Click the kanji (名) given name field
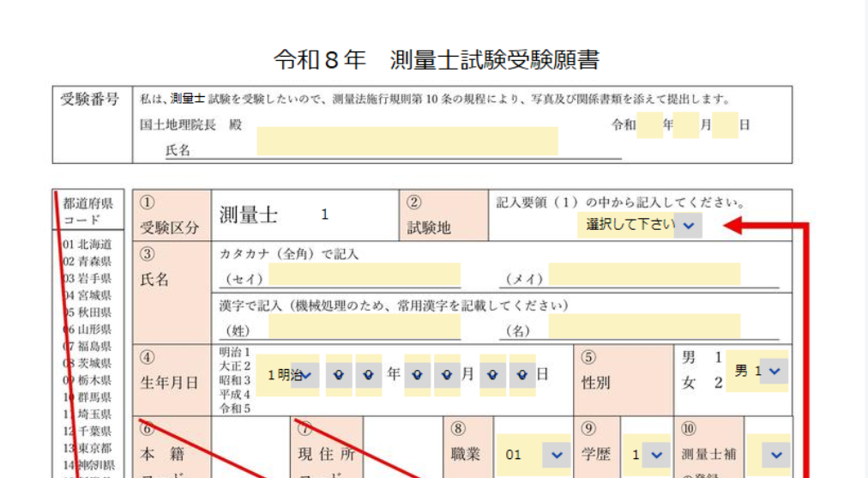The image size is (868, 478). point(643,327)
